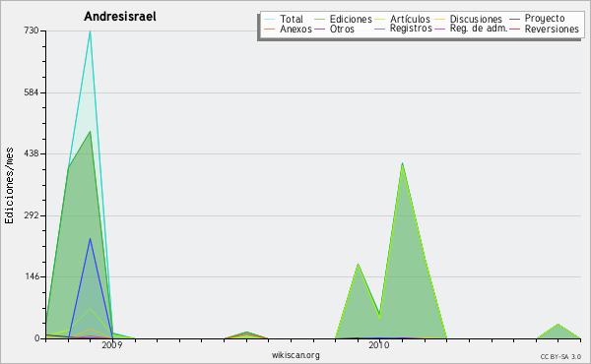Image resolution: width=591 pixels, height=364 pixels.
Task: Click the CC BY-SA 3.0 license text
Action: tap(560, 357)
